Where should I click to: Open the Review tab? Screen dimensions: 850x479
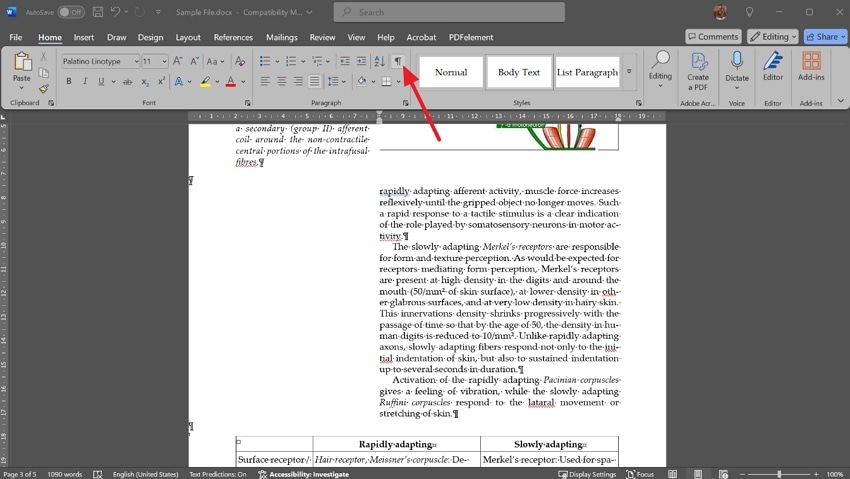(x=322, y=37)
